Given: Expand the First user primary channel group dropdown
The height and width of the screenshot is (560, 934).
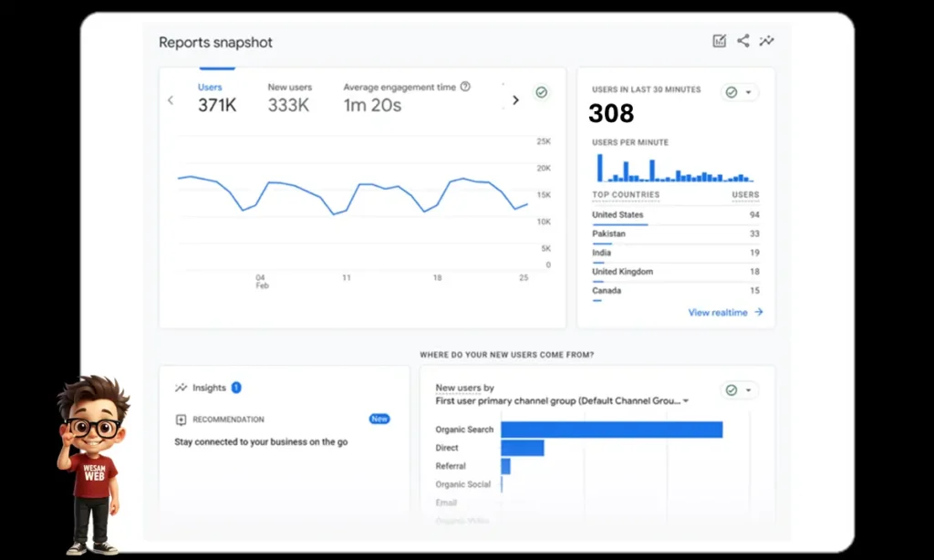Looking at the screenshot, I should tap(685, 399).
